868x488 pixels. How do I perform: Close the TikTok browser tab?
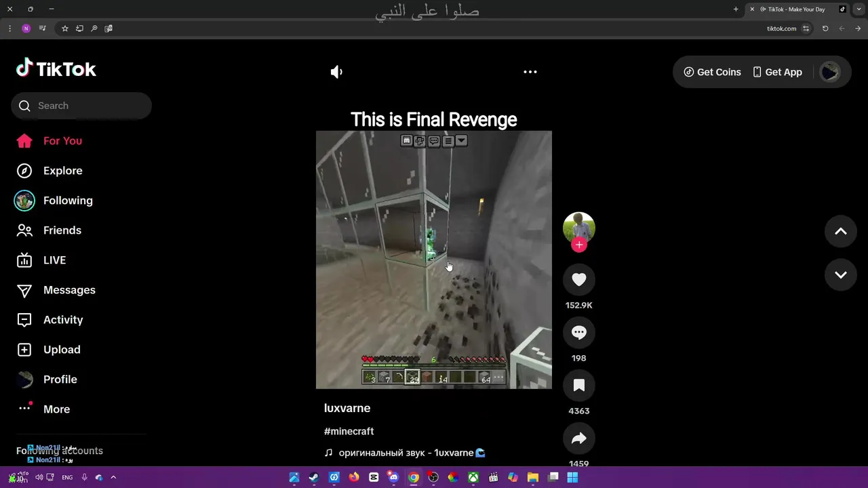coord(752,9)
